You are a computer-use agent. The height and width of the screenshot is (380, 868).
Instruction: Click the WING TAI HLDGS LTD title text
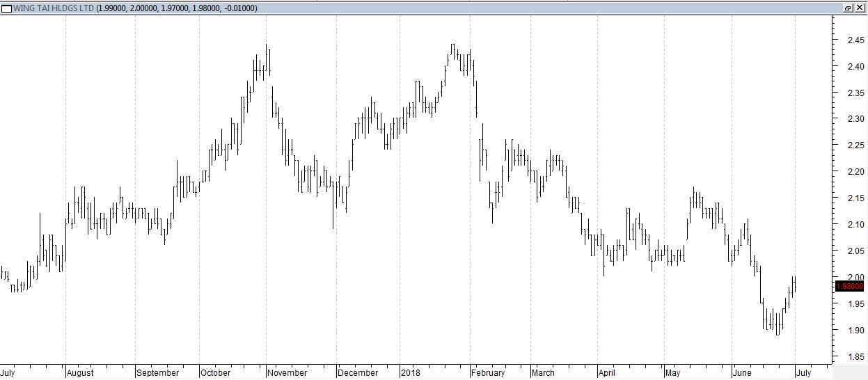click(x=54, y=8)
